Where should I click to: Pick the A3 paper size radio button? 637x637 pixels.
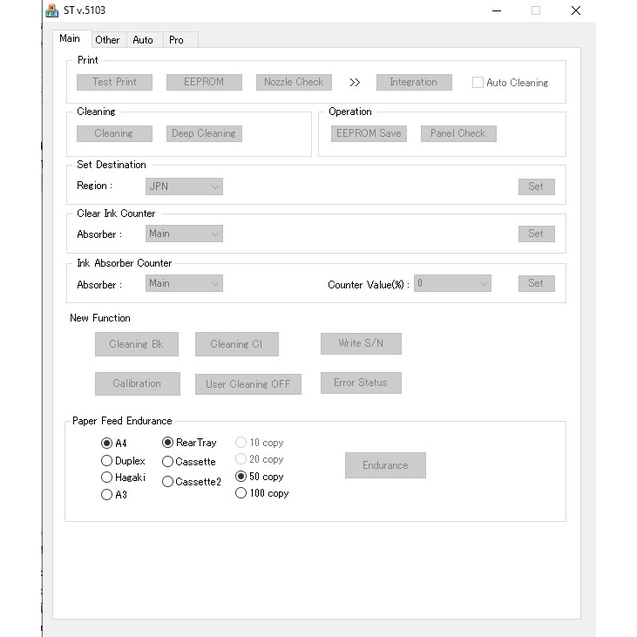(106, 494)
